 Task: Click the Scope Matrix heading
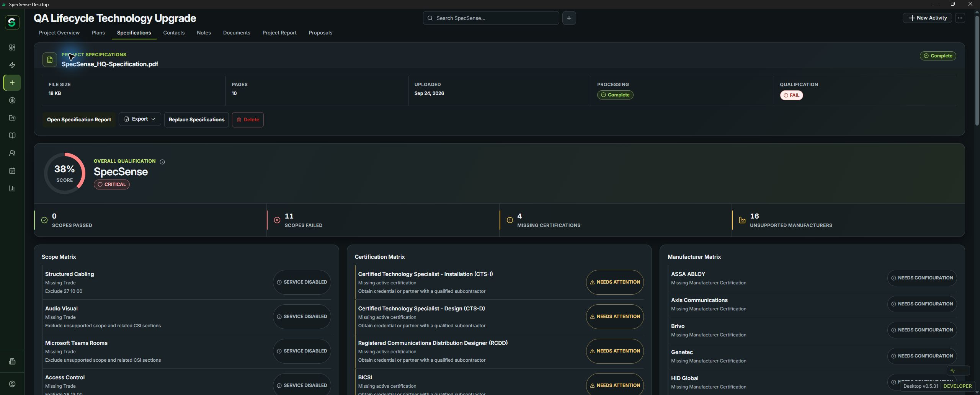pyautogui.click(x=59, y=257)
